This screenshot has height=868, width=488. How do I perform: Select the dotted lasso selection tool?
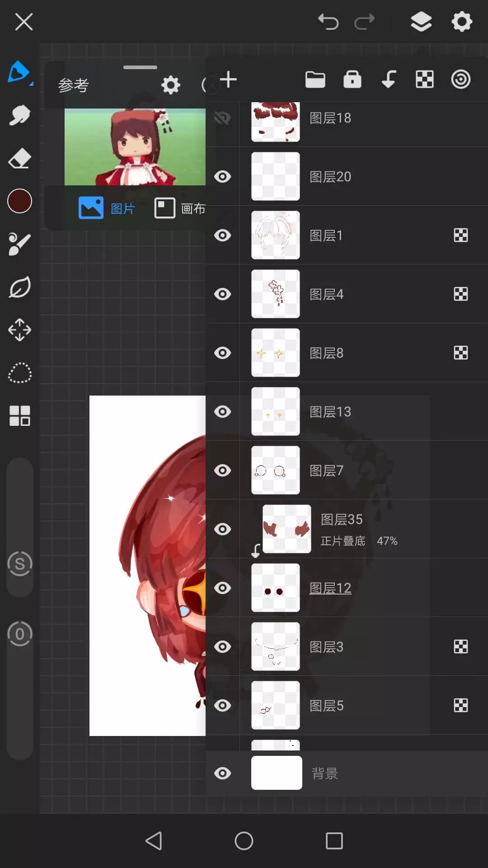point(19,373)
